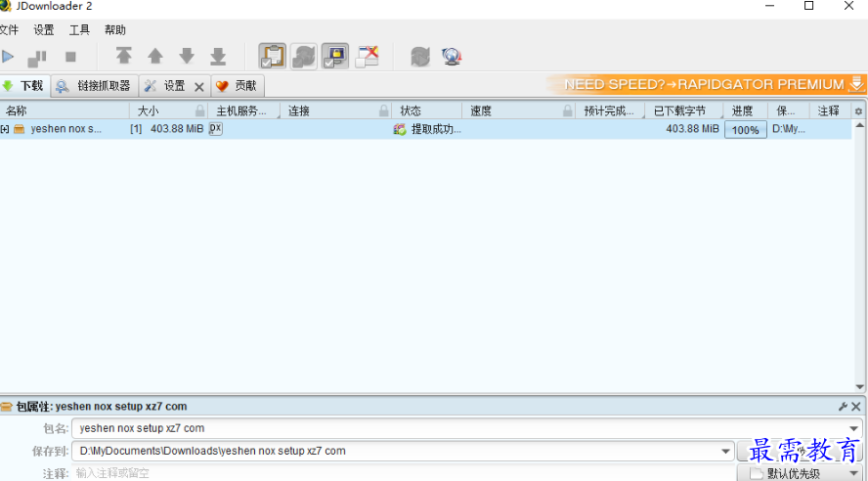Open the 设置 menu in menu bar
The width and height of the screenshot is (868, 481).
click(44, 30)
